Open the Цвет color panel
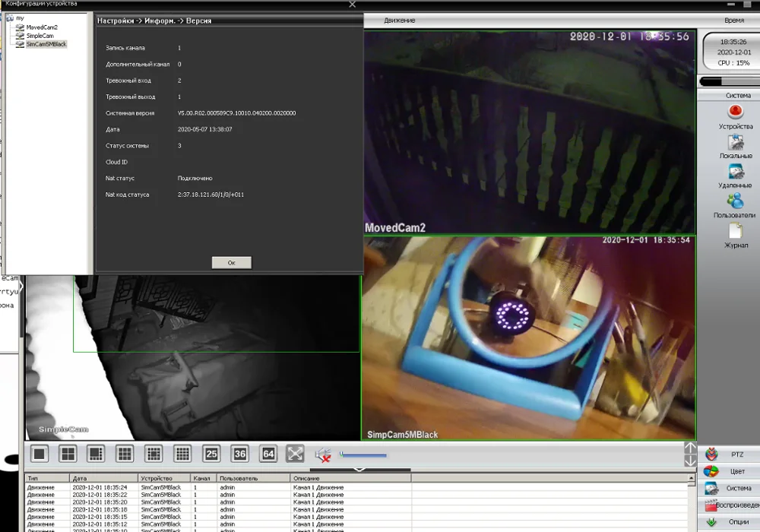The image size is (760, 532). pos(730,471)
